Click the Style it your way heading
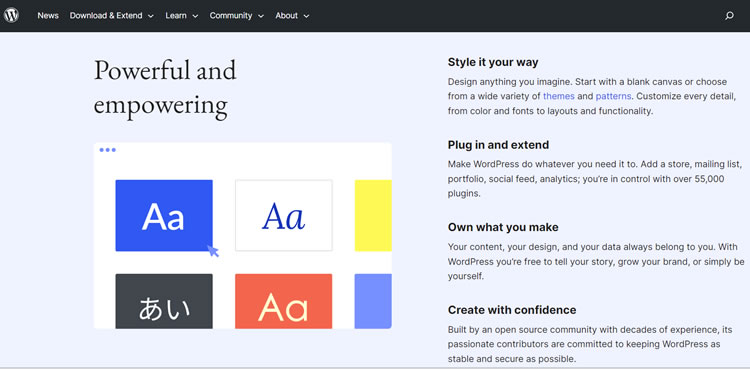This screenshot has width=750, height=369. 493,62
